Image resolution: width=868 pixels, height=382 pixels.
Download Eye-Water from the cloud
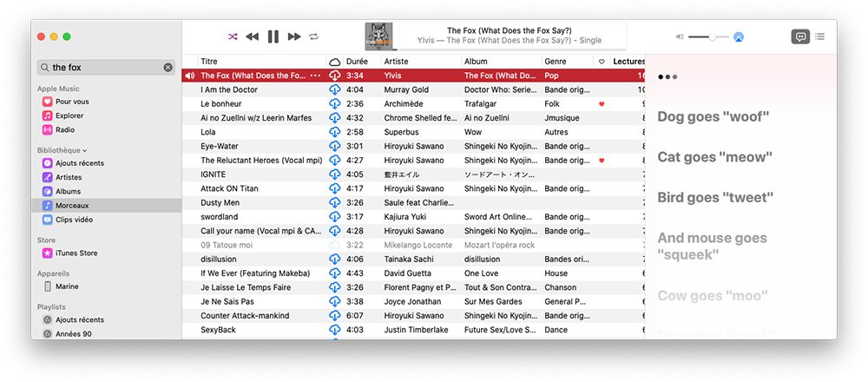click(x=334, y=146)
